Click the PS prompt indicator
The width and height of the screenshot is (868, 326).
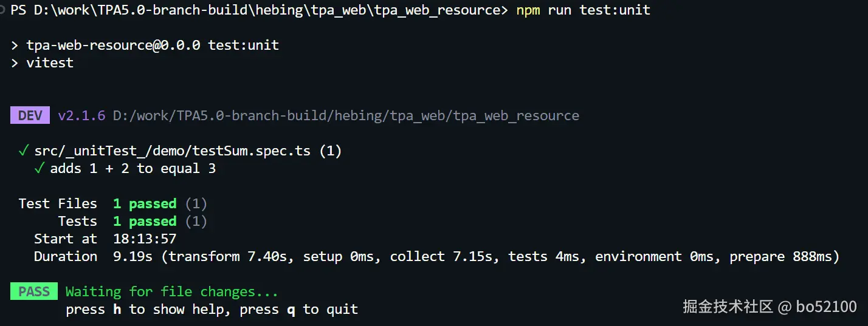pos(18,10)
